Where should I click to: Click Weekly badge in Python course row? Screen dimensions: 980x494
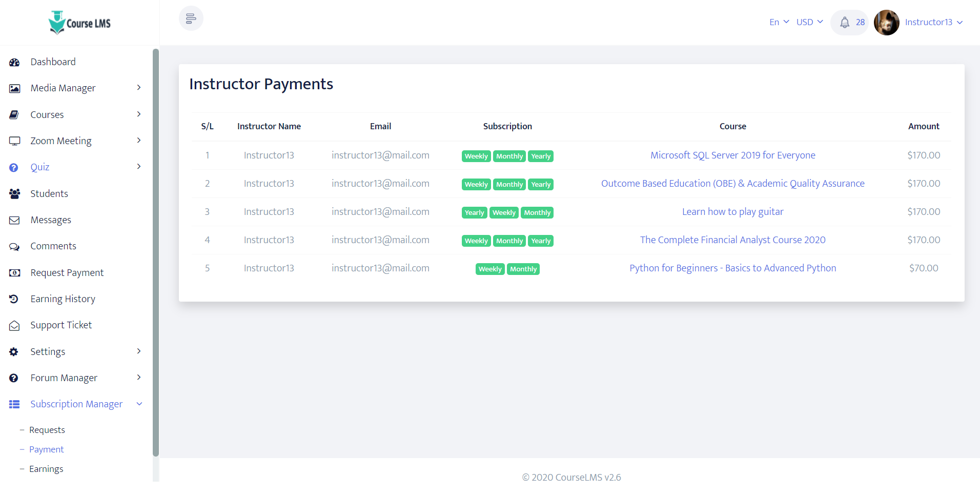click(x=490, y=269)
